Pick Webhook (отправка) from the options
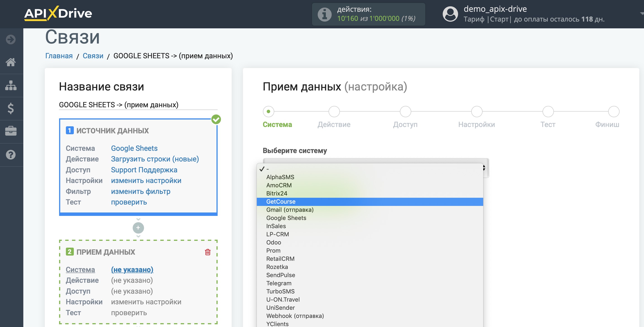Screen dimensions: 644x327 370,316
